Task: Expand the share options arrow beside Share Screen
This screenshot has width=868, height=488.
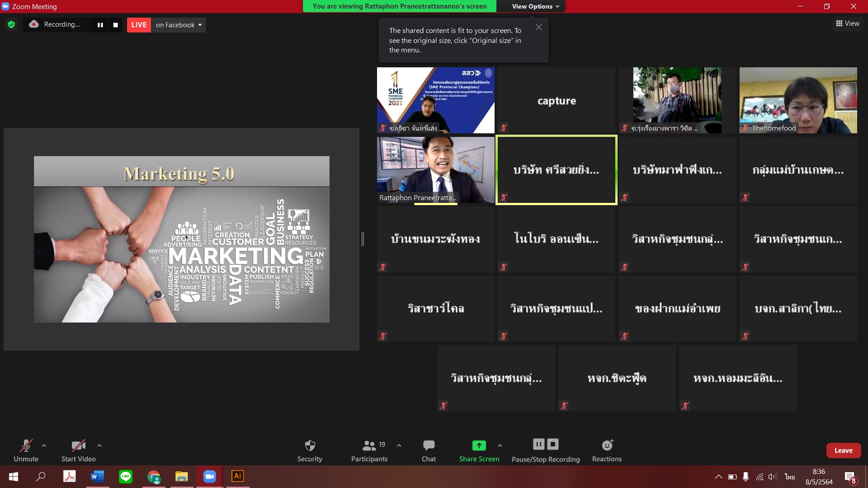Action: (x=500, y=446)
